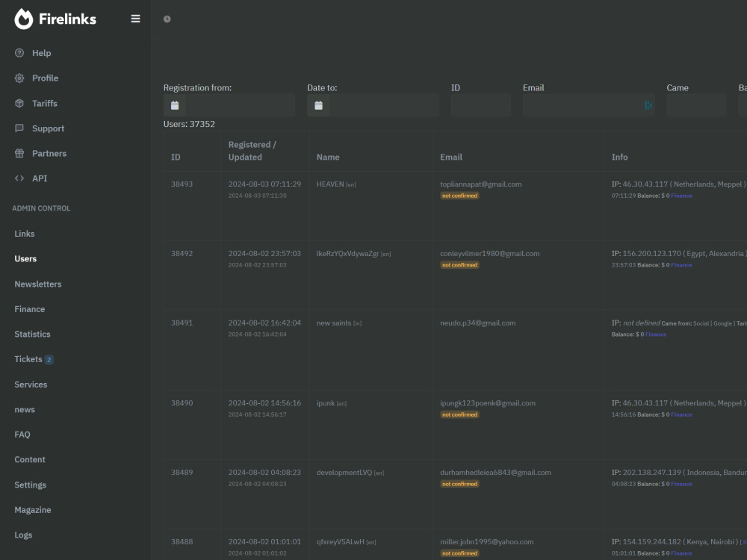Open the Partners section

pyautogui.click(x=49, y=153)
